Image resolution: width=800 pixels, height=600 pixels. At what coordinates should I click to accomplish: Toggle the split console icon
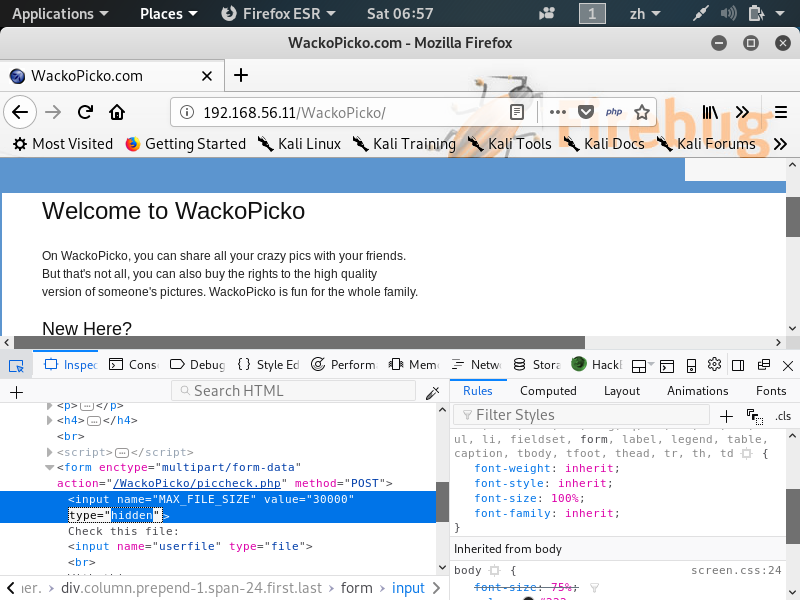[667, 365]
